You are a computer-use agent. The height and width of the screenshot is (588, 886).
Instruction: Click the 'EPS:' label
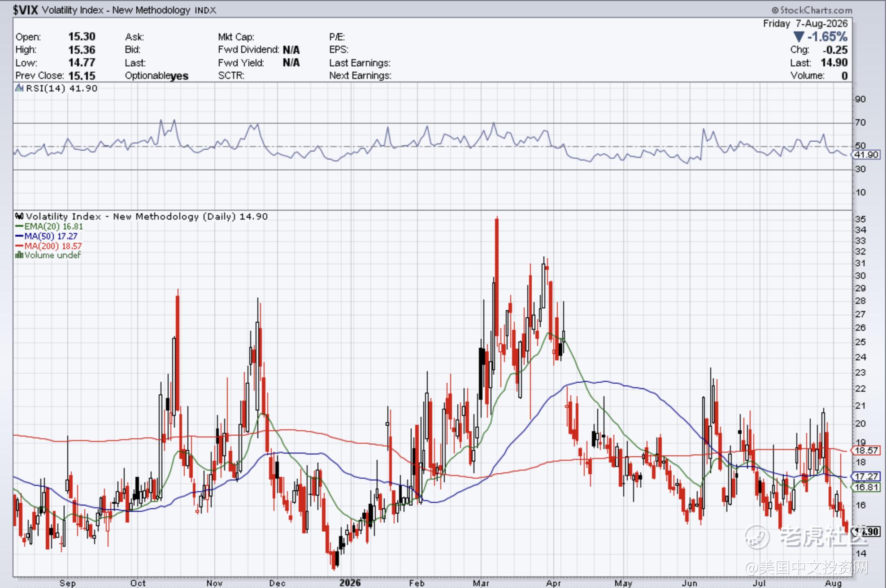339,50
